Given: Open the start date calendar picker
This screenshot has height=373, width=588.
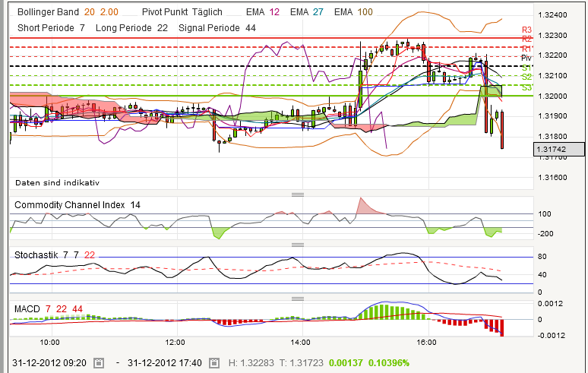Looking at the screenshot, I should point(99,364).
